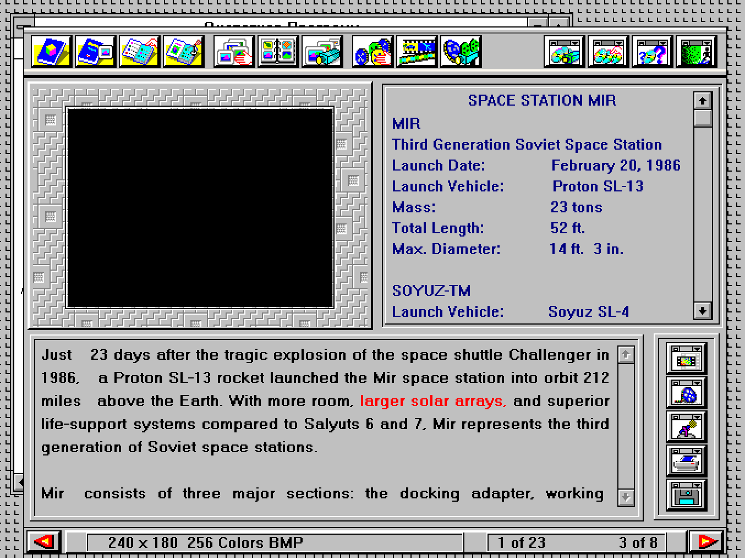Click up arrow of article text scrollbar
Screen dimensions: 745x560
click(x=626, y=355)
